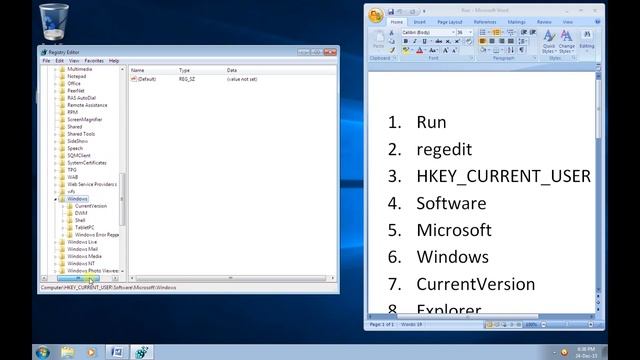Open Quick Styles gallery
Image resolution: width=640 pixels, height=360 pixels.
pos(549,42)
